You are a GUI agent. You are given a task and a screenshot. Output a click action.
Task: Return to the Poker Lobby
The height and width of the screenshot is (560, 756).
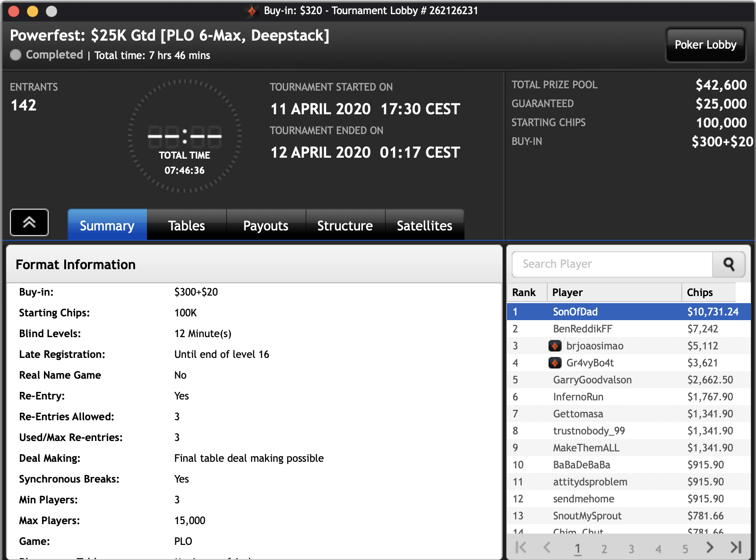tap(705, 45)
